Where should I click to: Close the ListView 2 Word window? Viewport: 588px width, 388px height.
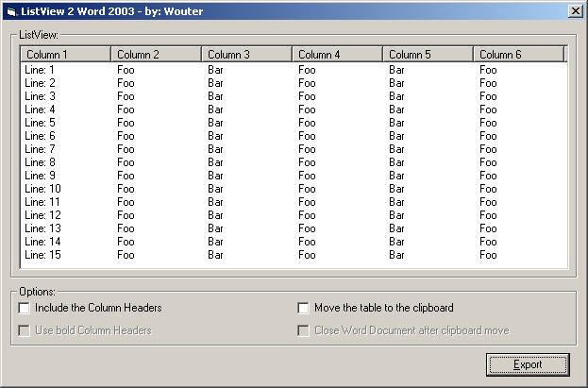point(575,11)
